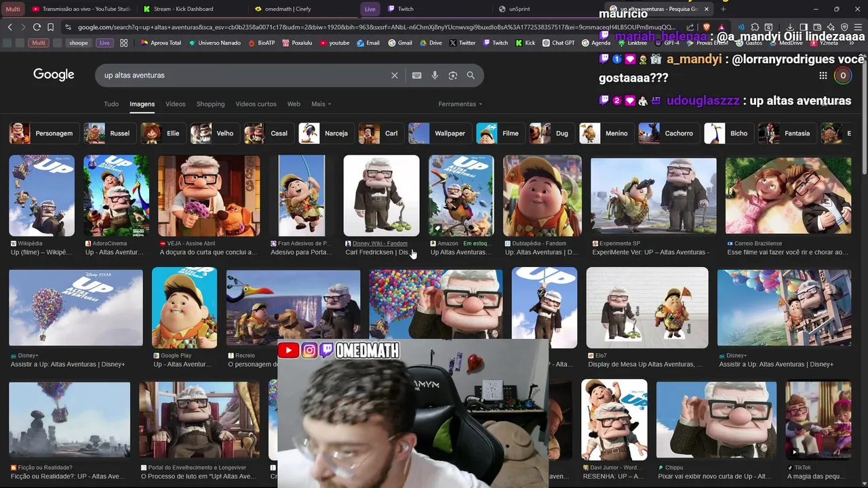Open the Email bookmark

(368, 43)
